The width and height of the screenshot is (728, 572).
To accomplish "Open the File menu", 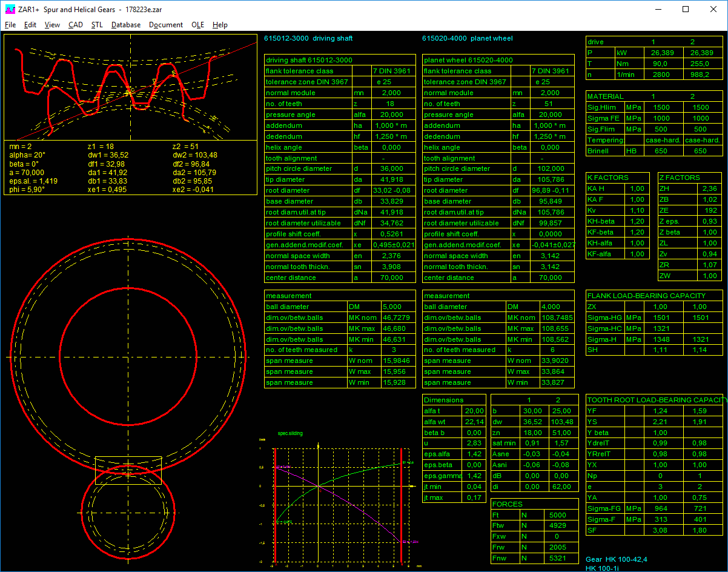I will 10,25.
